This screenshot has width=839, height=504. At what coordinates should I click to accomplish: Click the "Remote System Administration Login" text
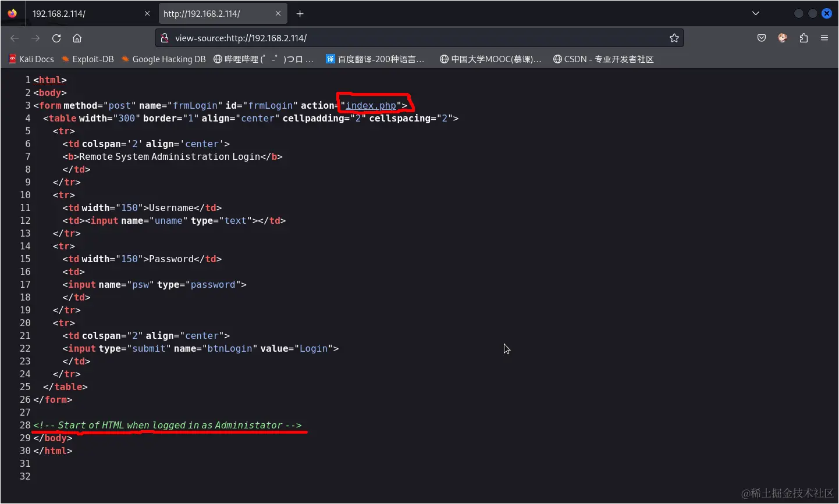tap(169, 156)
